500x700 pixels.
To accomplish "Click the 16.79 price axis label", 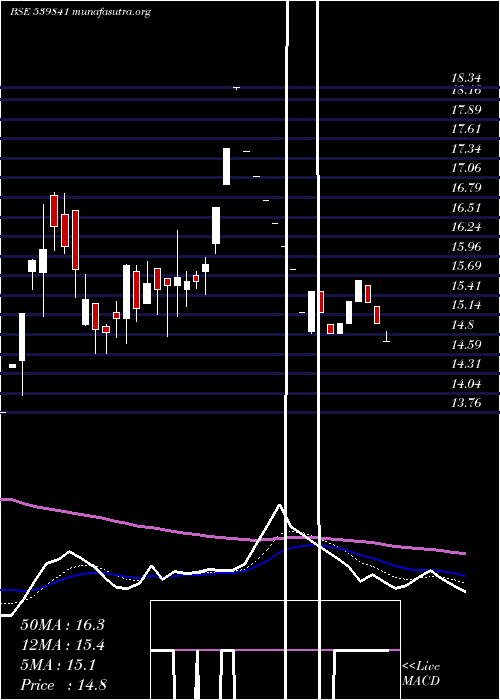I will (x=466, y=188).
